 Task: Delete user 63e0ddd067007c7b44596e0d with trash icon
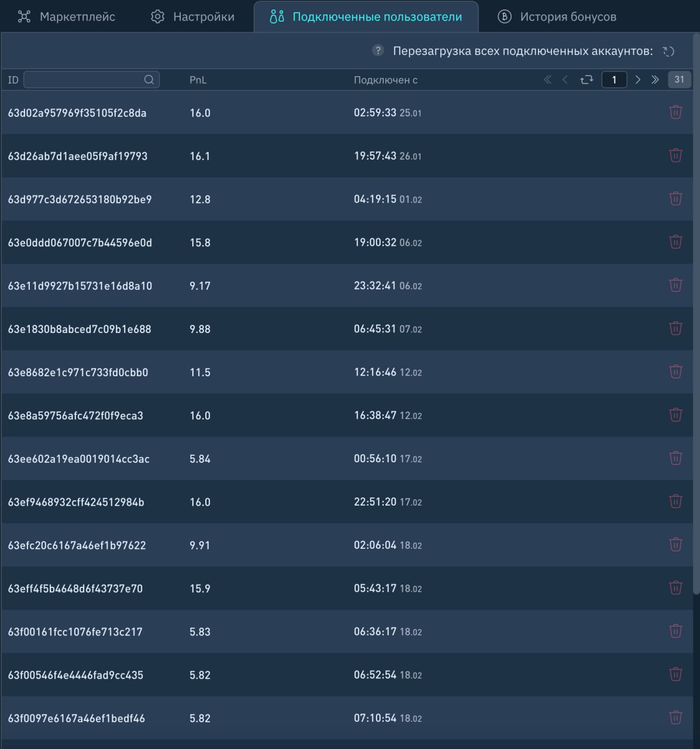675,242
